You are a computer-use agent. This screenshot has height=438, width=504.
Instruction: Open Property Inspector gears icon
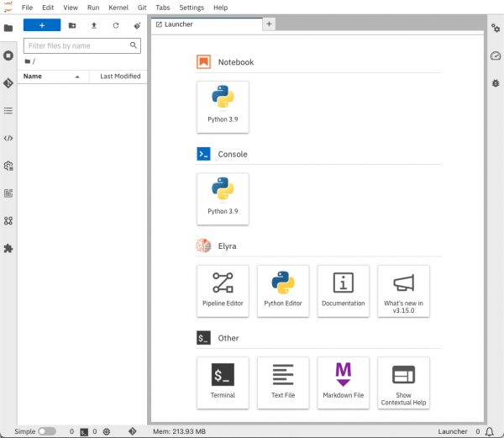click(496, 28)
